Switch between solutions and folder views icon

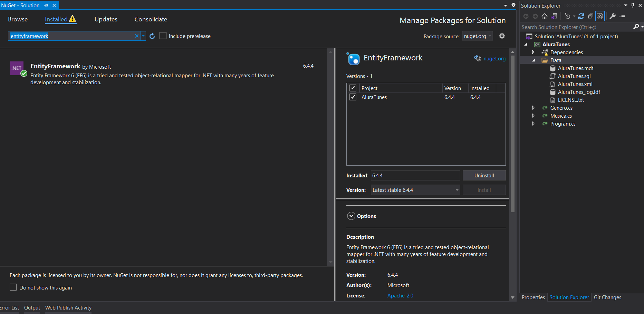[x=554, y=16]
